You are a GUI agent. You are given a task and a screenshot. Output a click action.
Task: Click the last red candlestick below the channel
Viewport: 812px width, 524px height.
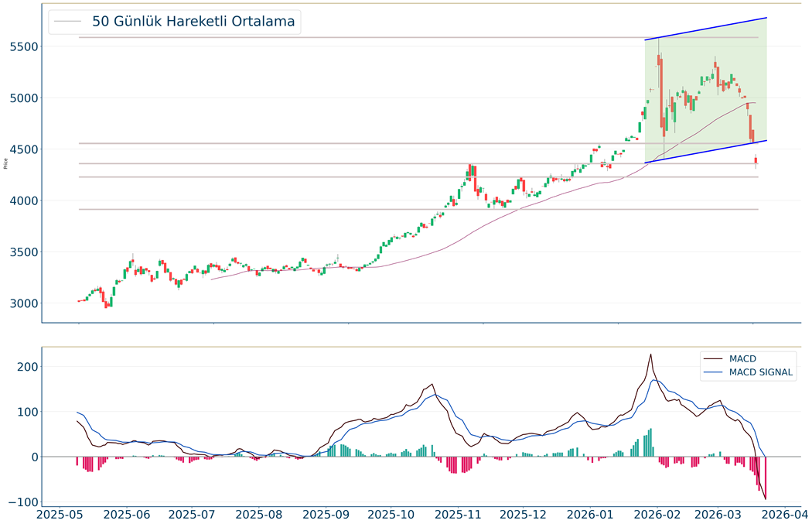(756, 161)
